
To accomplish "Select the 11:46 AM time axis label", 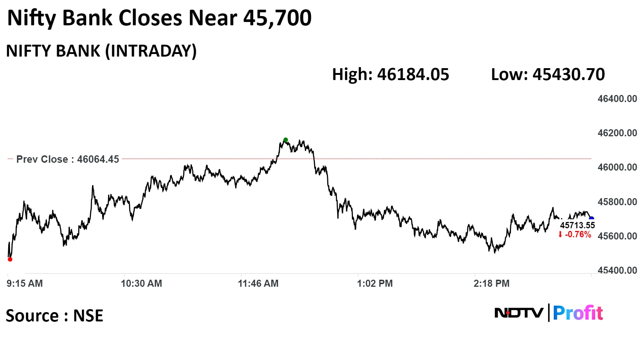I will pyautogui.click(x=258, y=283).
